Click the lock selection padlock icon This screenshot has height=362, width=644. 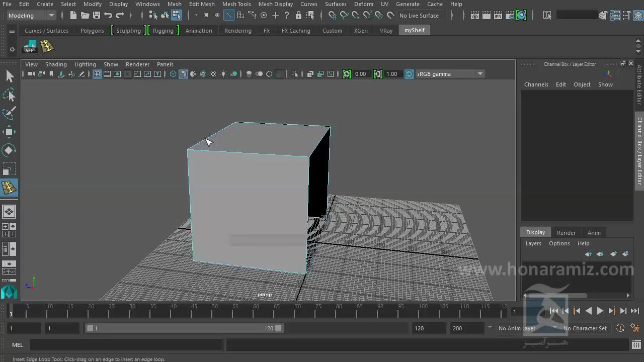298,16
